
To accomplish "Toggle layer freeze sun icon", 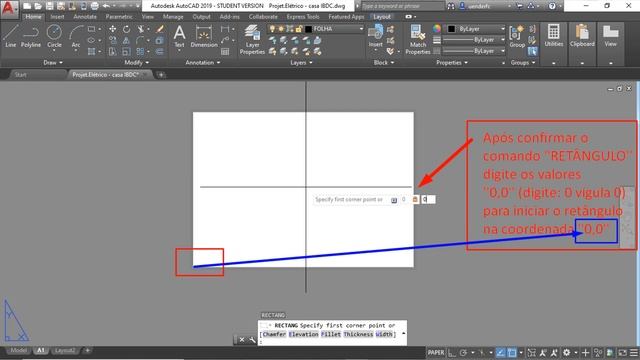I will tap(281, 29).
